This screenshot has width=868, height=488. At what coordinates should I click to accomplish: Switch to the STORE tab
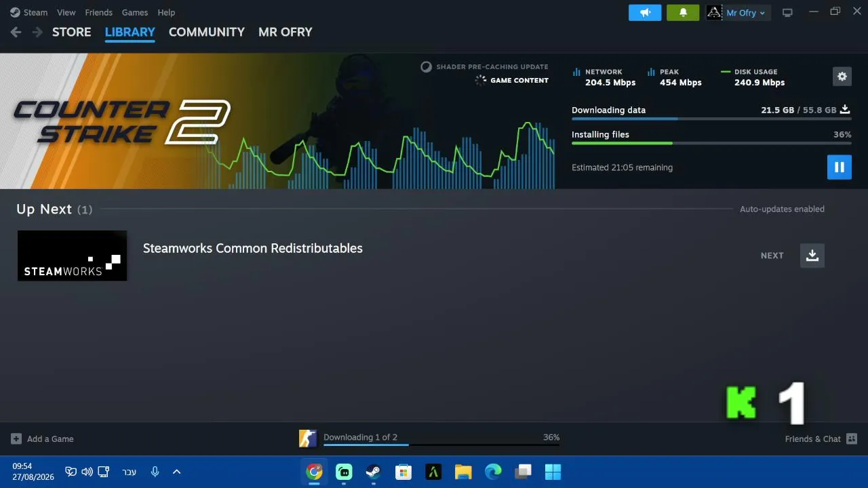click(72, 32)
